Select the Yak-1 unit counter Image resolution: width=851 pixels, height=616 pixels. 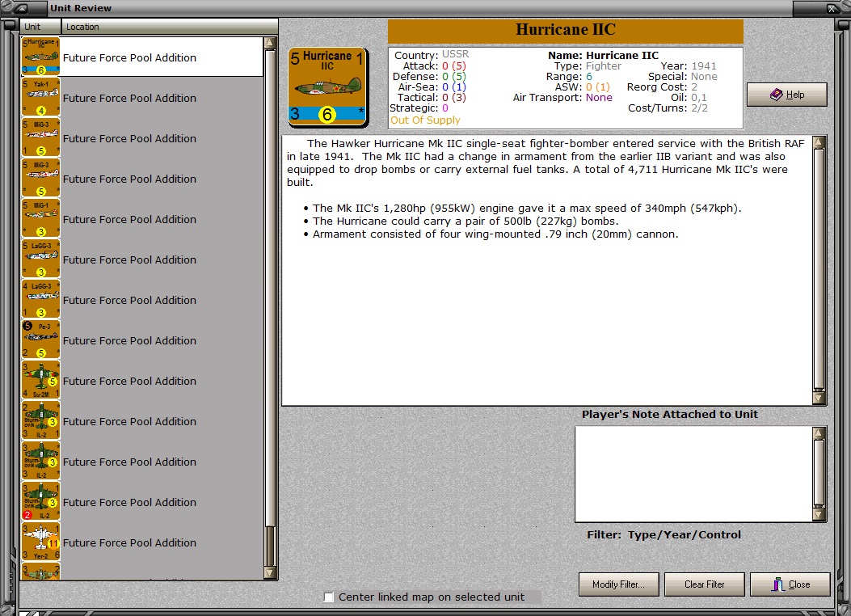click(x=40, y=97)
